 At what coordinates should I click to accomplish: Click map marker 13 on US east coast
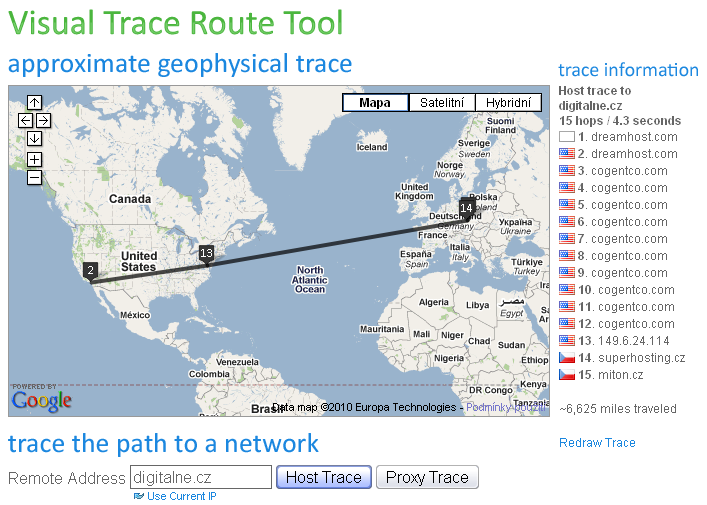206,254
